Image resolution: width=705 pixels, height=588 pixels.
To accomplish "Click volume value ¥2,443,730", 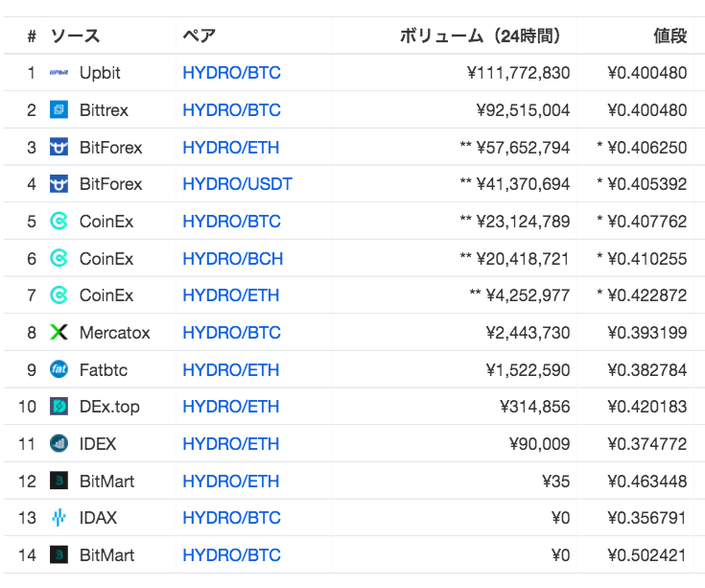I will click(x=528, y=333).
